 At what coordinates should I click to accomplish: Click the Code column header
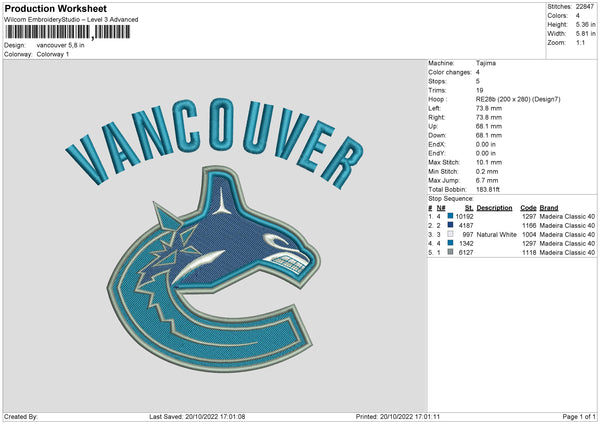(528, 208)
